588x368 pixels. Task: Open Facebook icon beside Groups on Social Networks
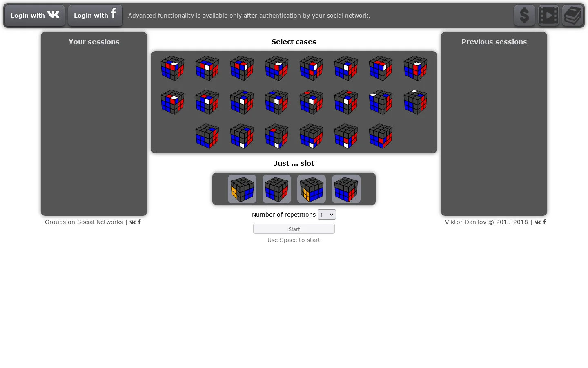[139, 222]
